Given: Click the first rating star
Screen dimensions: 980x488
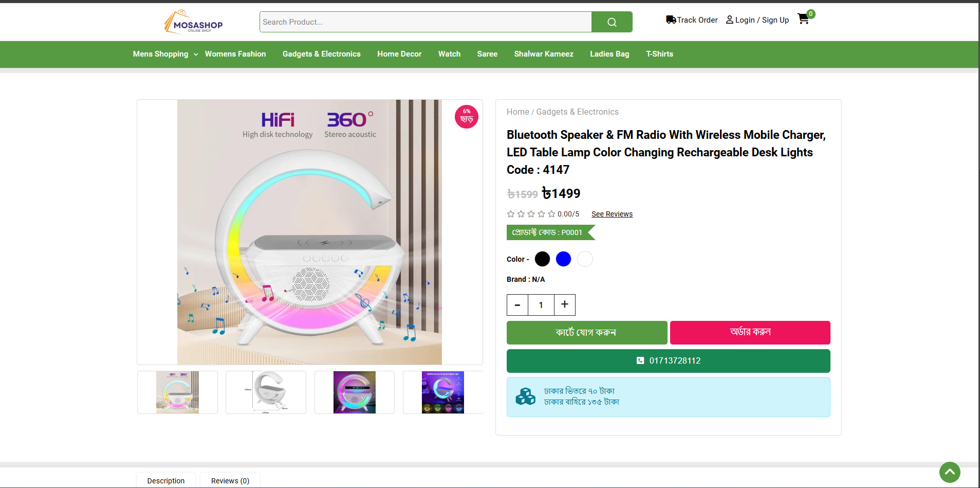Looking at the screenshot, I should (511, 214).
